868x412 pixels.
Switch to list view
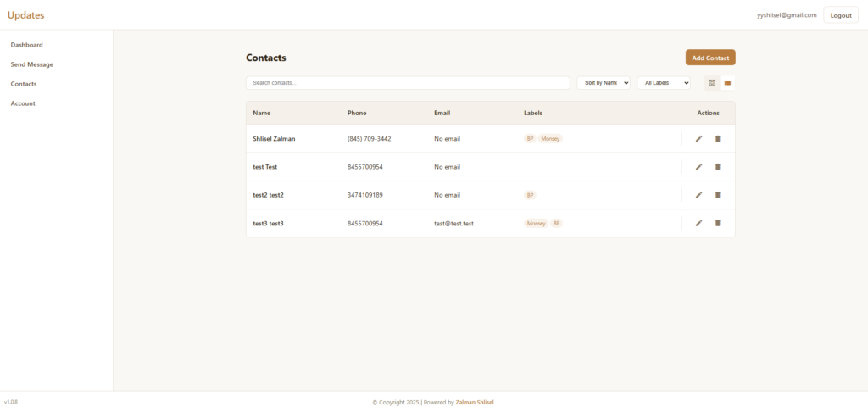pos(727,83)
